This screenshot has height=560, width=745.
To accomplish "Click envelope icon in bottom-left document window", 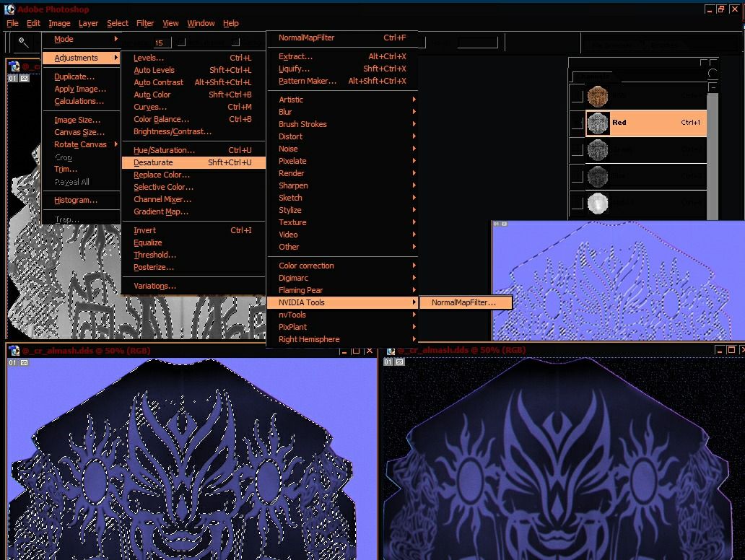I will click(x=25, y=362).
